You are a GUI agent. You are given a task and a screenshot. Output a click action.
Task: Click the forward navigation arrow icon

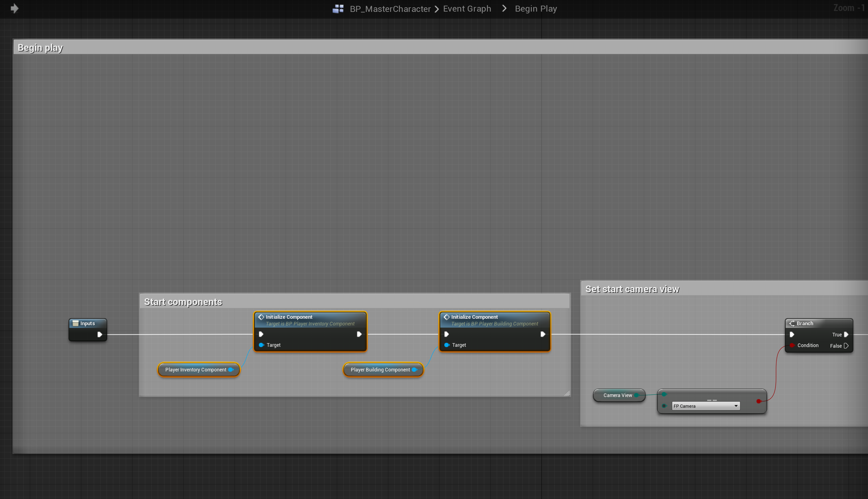tap(14, 8)
